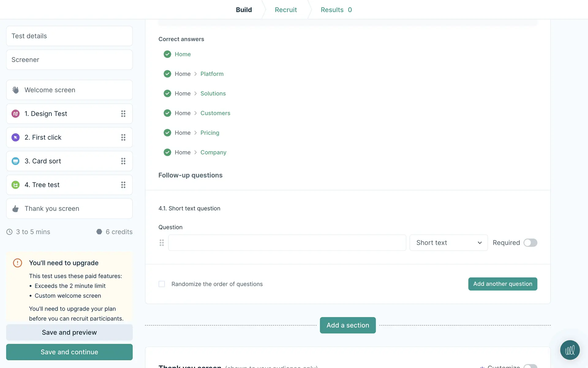The height and width of the screenshot is (368, 588).
Task: Click into the Question text field
Action: pyautogui.click(x=287, y=243)
